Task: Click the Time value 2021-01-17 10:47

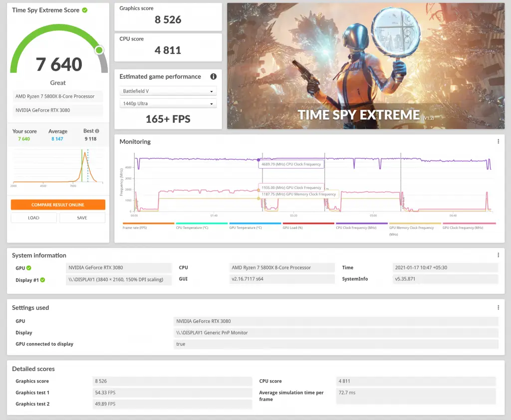Action: pos(445,267)
